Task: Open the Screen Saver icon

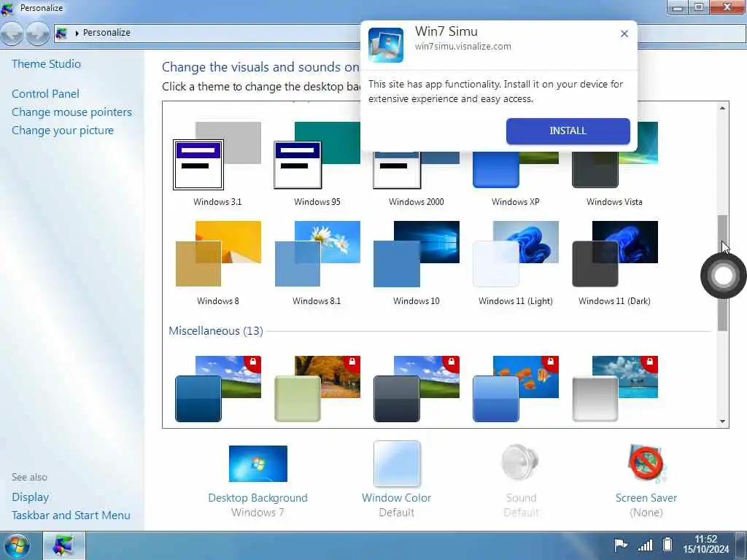Action: 646,463
